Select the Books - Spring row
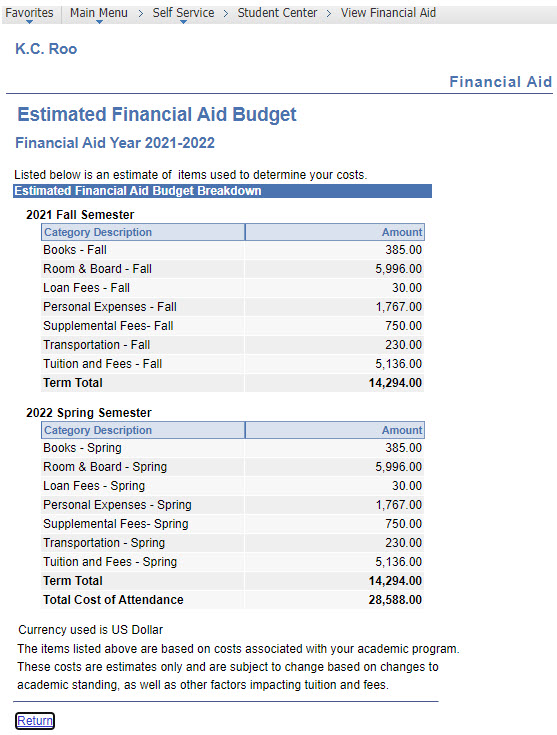Viewport: 557px width, 735px height. click(233, 448)
